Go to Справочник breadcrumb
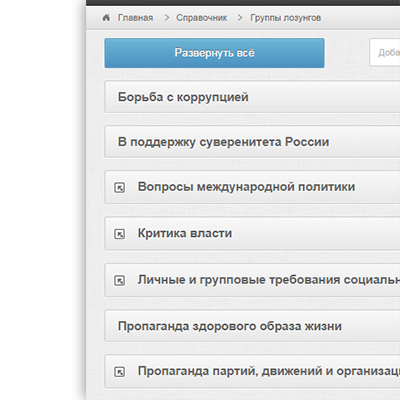 point(202,18)
